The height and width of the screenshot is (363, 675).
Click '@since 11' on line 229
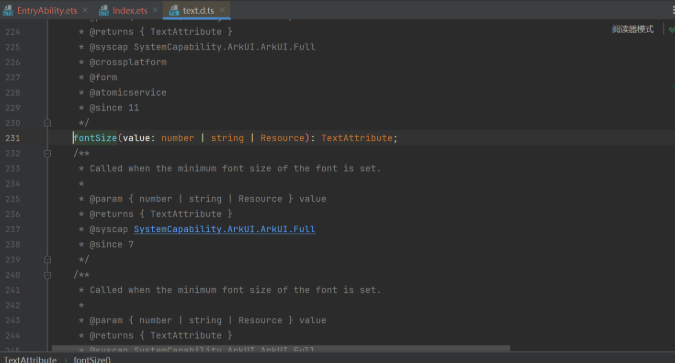(x=114, y=108)
